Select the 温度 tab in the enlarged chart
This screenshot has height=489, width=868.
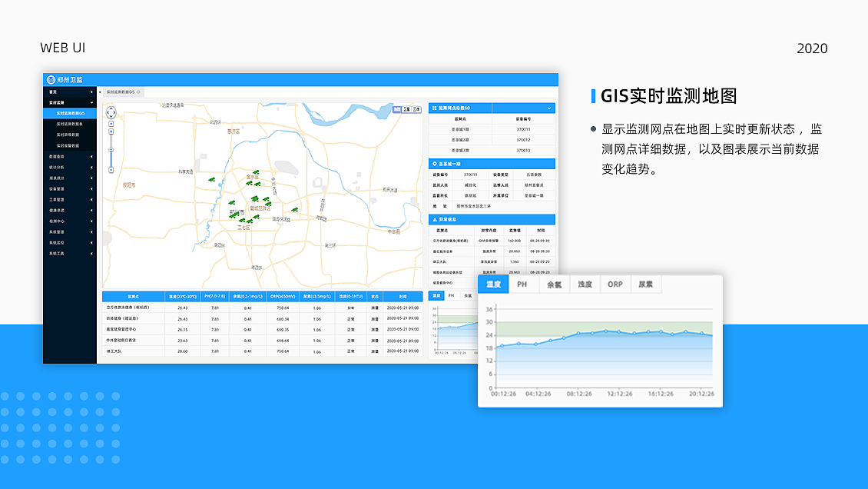point(493,284)
